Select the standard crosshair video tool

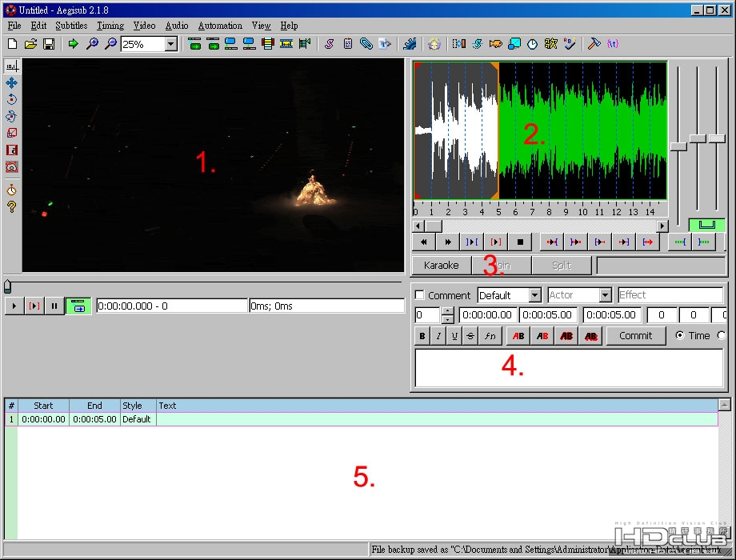point(12,66)
